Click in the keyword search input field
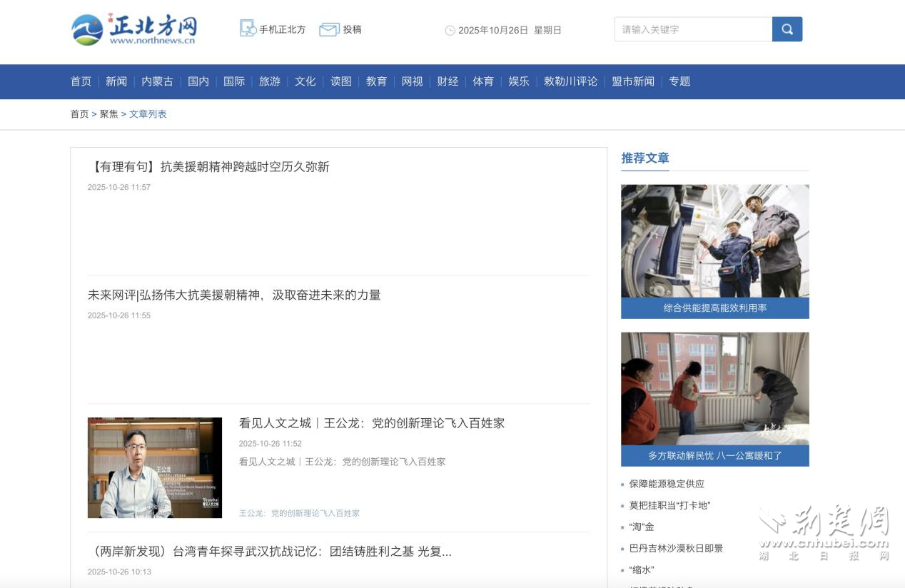The height and width of the screenshot is (588, 905). click(692, 29)
